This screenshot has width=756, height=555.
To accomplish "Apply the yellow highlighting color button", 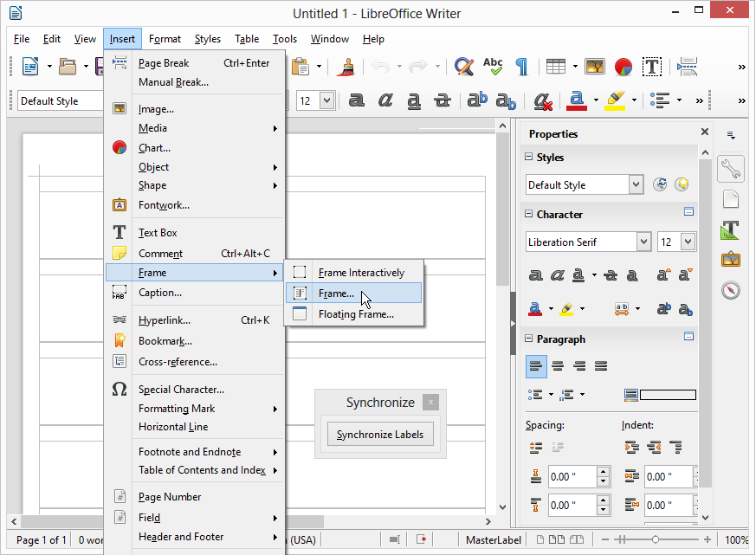I will (615, 100).
